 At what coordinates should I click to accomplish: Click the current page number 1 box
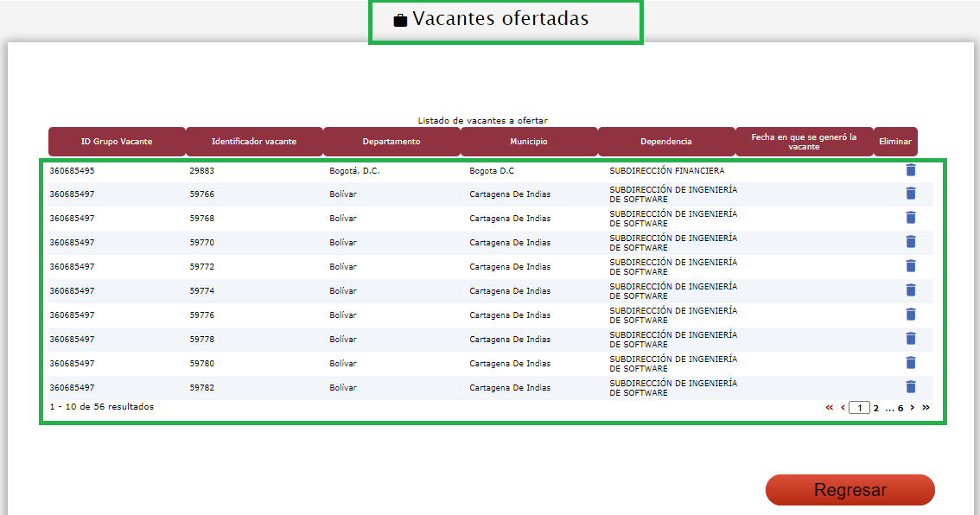point(859,408)
